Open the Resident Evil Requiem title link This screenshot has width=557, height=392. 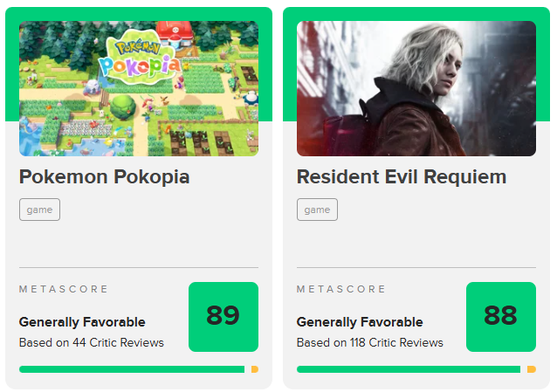[x=401, y=177]
